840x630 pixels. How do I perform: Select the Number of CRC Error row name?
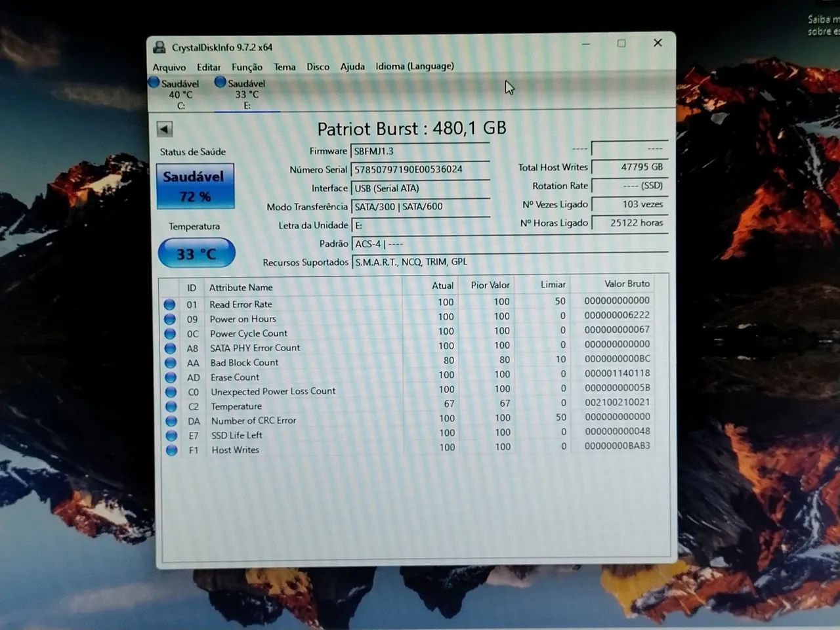pos(254,421)
